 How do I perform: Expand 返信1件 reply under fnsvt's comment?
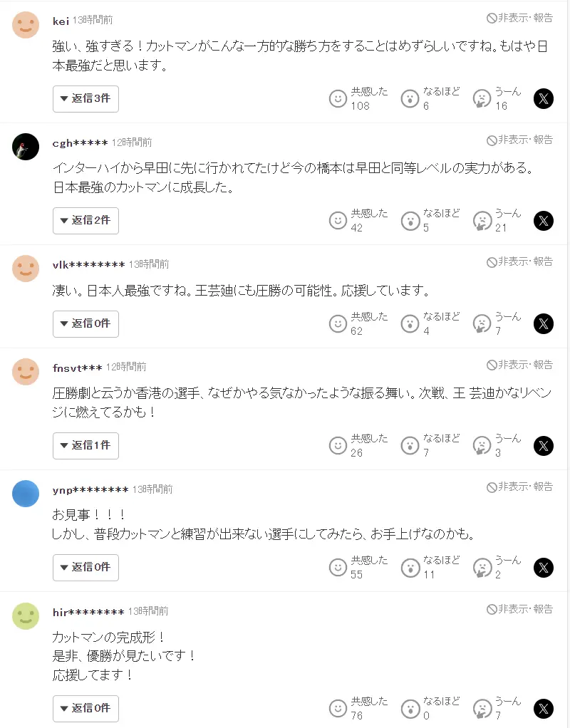(x=85, y=446)
